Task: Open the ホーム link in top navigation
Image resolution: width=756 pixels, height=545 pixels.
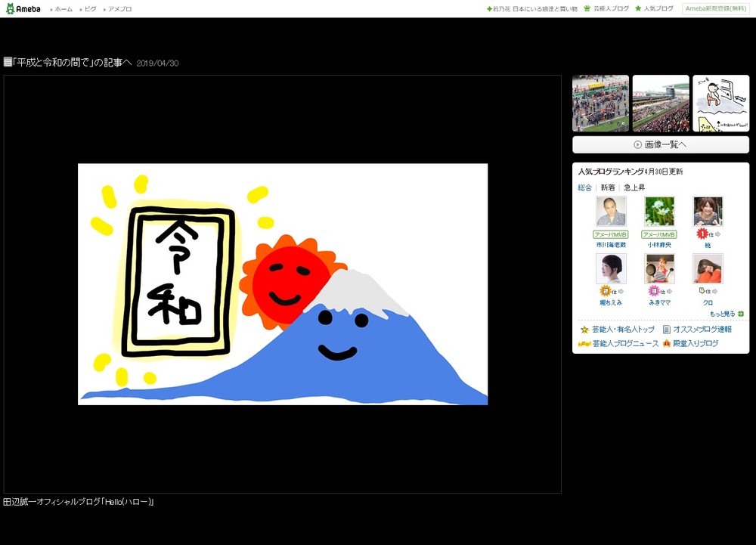Action: [x=64, y=9]
